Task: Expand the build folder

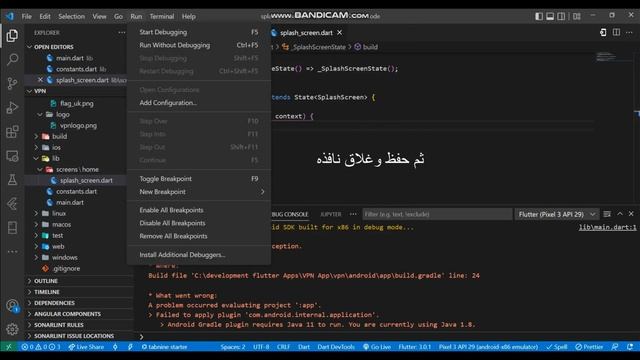Action: pyautogui.click(x=59, y=136)
